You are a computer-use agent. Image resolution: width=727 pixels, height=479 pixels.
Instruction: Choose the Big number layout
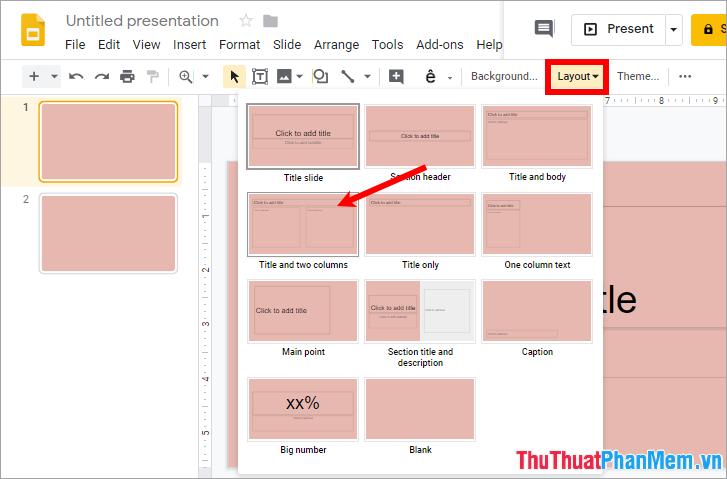[303, 409]
